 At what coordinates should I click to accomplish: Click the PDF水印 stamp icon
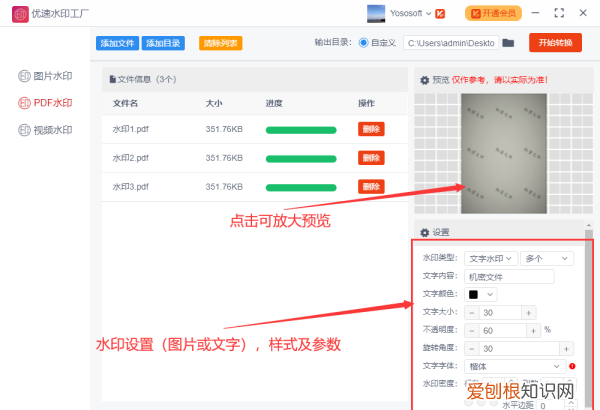click(x=24, y=103)
